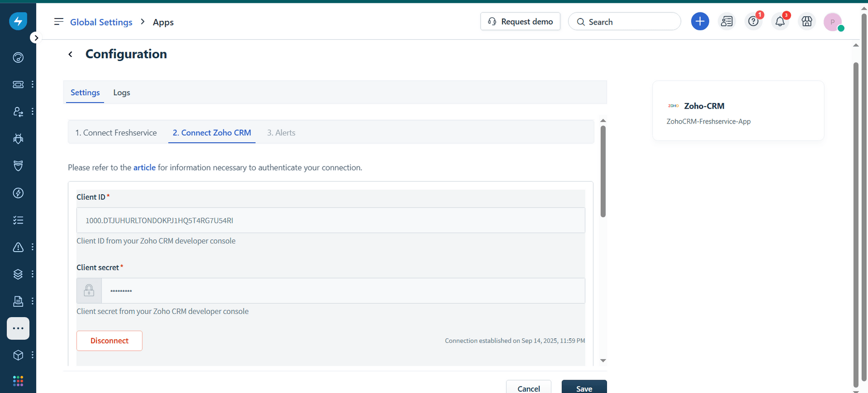
Task: Click the blue plus create-new button
Action: point(700,21)
